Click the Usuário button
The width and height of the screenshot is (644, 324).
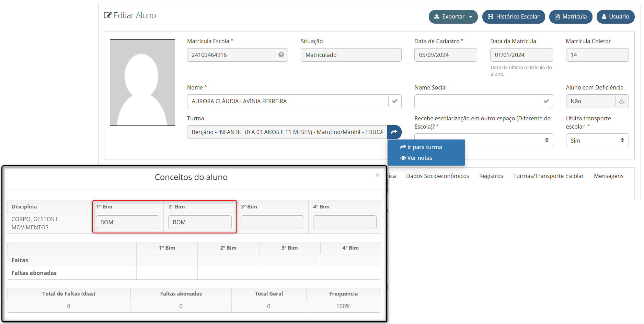click(x=615, y=16)
